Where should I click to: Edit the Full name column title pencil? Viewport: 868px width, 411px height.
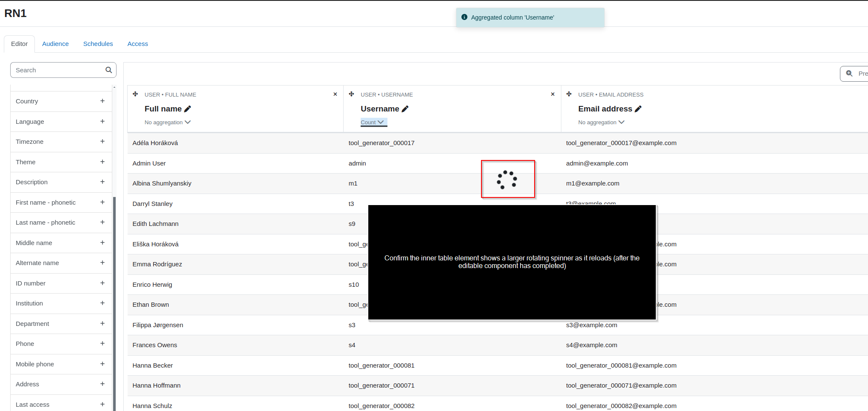[x=188, y=109]
